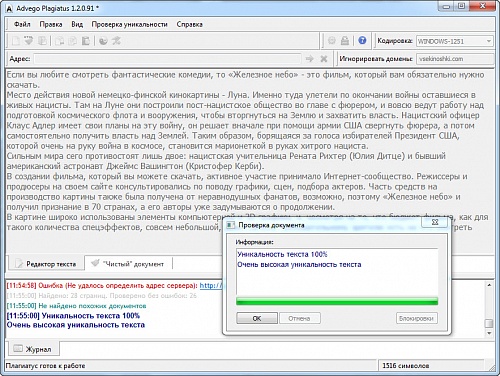The image size is (500, 376).
Task: Open the Справка menu
Action: point(189,24)
